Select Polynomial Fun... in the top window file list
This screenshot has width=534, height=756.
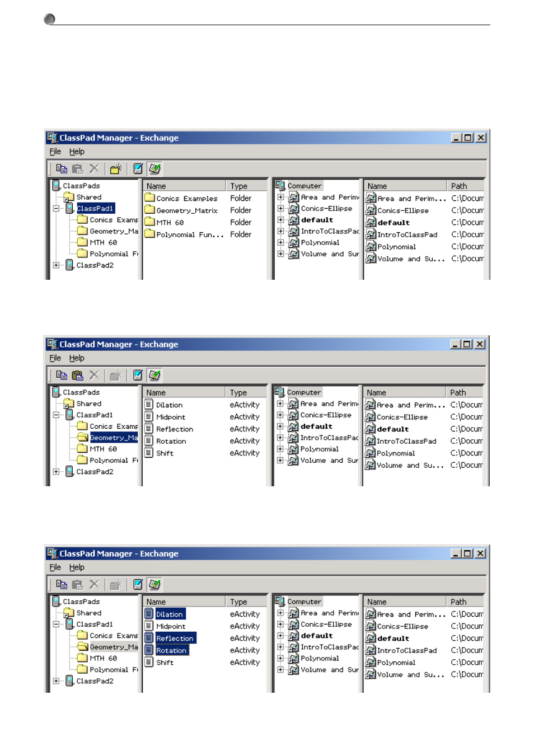tap(190, 234)
